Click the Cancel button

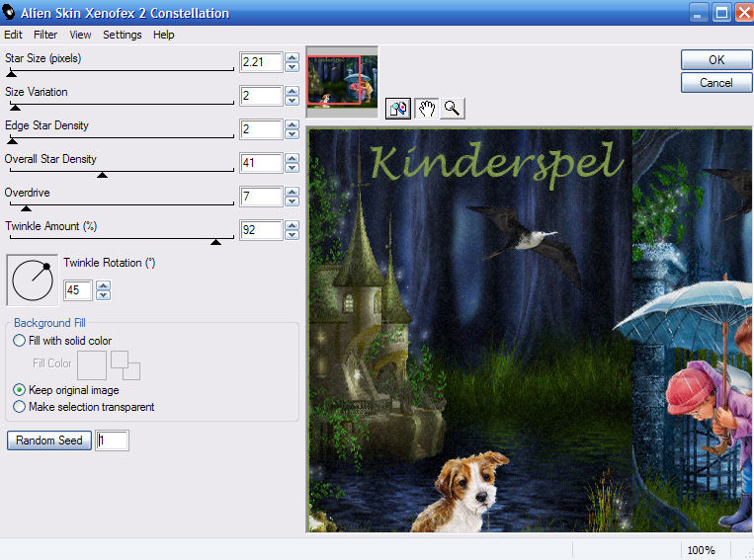pyautogui.click(x=716, y=83)
